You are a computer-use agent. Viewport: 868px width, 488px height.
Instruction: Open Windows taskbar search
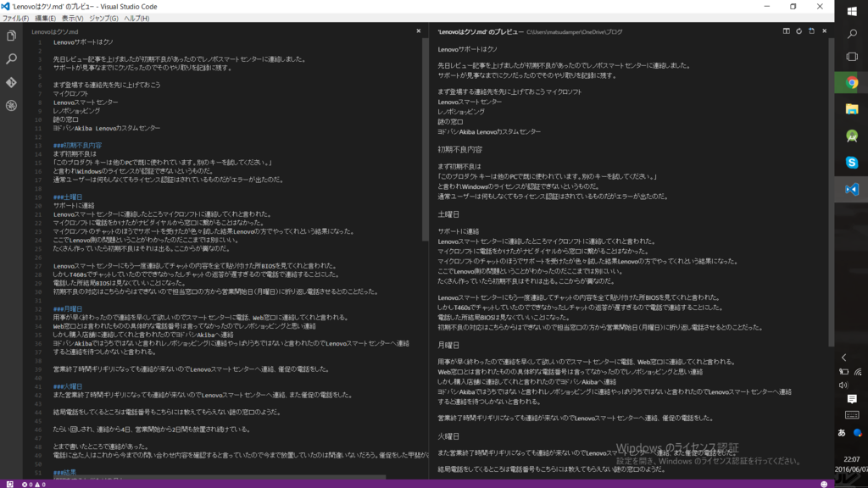tap(852, 34)
